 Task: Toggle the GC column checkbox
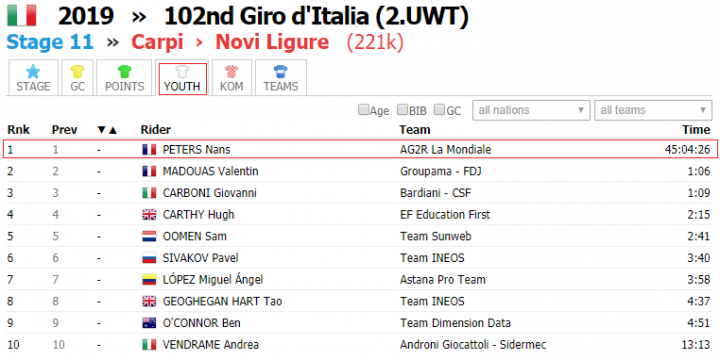(x=439, y=110)
